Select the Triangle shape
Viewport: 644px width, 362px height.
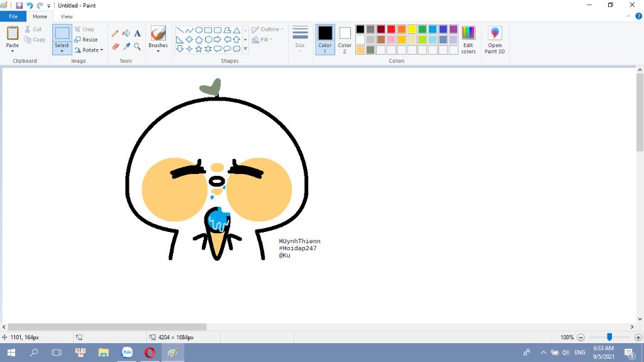pyautogui.click(x=236, y=30)
